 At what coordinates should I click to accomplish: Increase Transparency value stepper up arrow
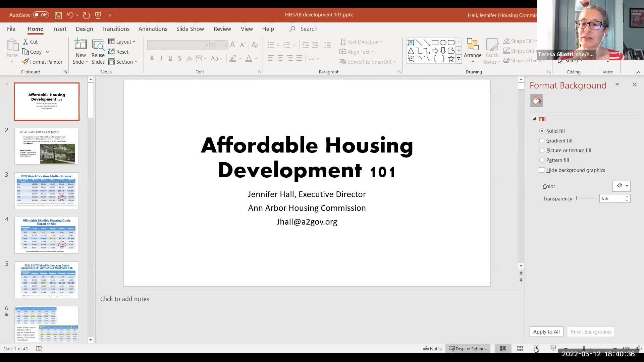tap(627, 197)
